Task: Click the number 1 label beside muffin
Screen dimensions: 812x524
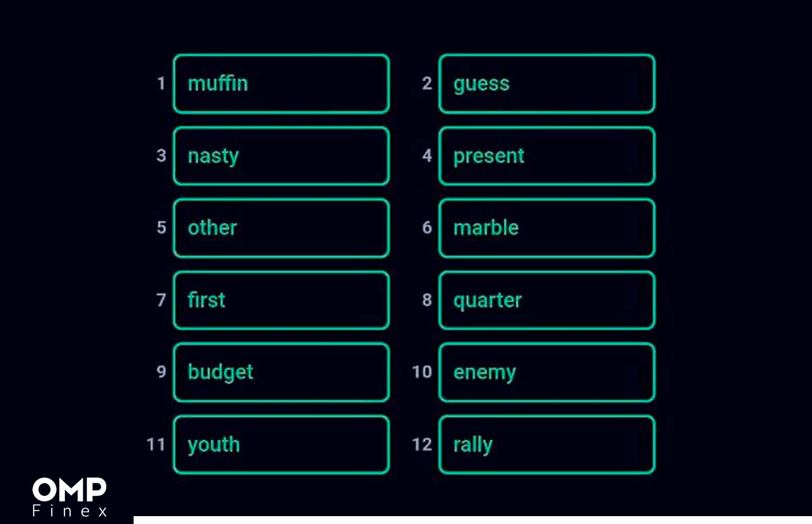Action: (x=161, y=83)
